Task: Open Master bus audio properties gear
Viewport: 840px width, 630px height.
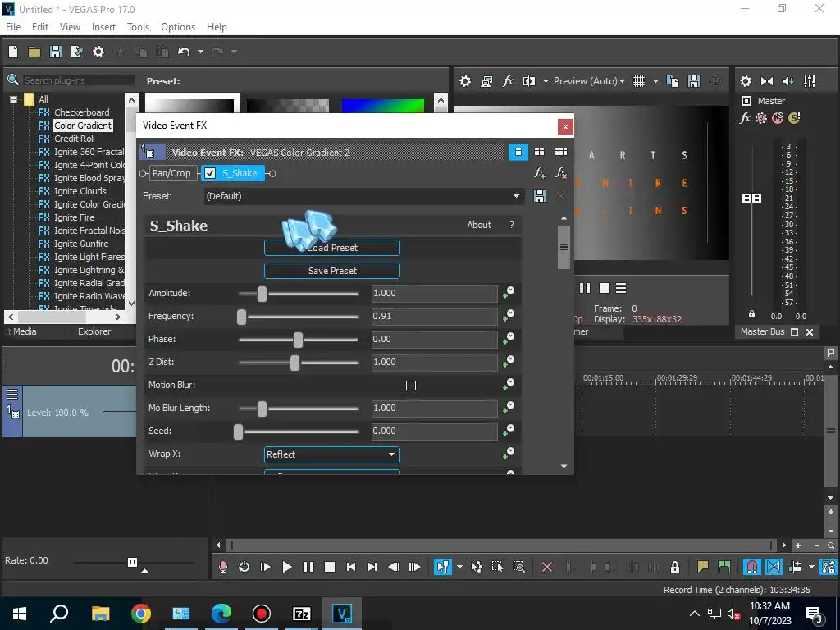Action: coord(745,81)
